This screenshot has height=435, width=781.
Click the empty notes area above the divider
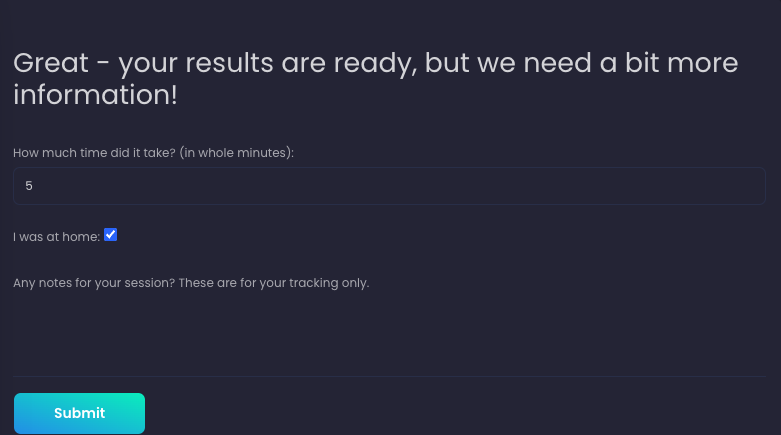(389, 334)
